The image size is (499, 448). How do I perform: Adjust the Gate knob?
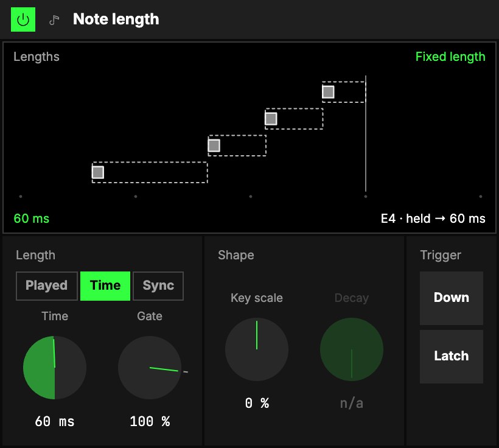click(150, 368)
